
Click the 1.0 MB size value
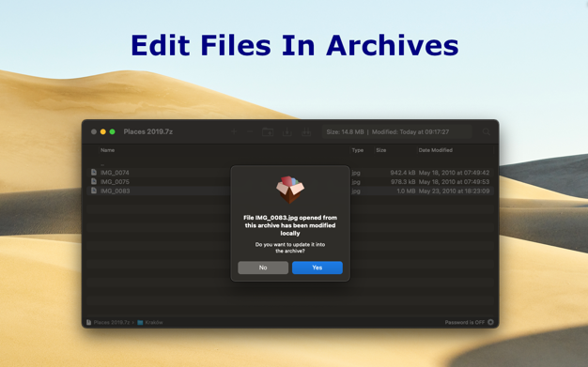(x=406, y=191)
